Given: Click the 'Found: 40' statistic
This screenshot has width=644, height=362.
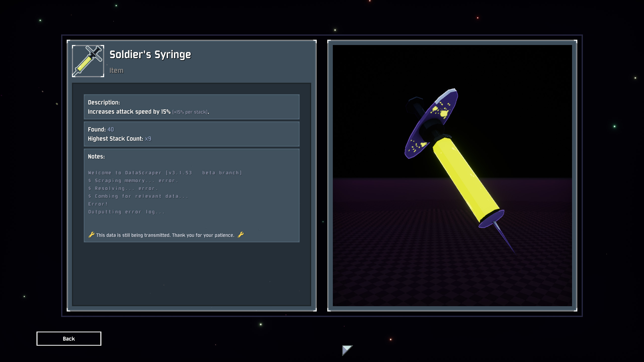Looking at the screenshot, I should [x=101, y=129].
